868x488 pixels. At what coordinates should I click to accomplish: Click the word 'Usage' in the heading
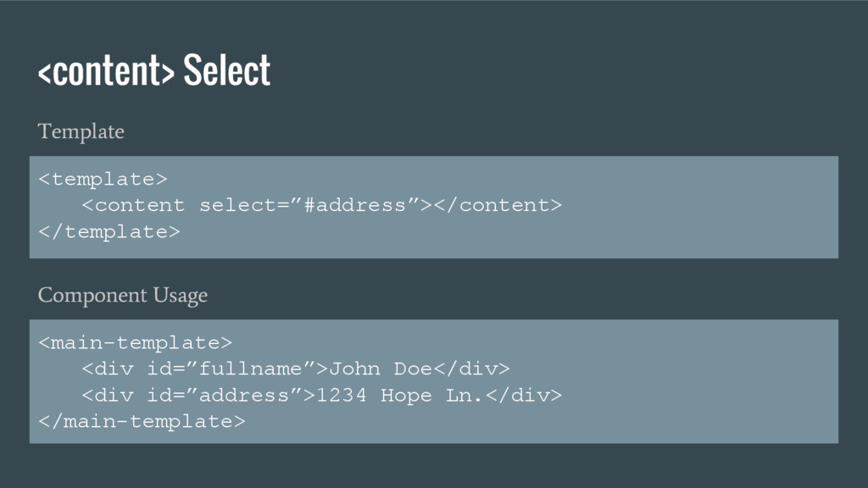[x=181, y=296]
